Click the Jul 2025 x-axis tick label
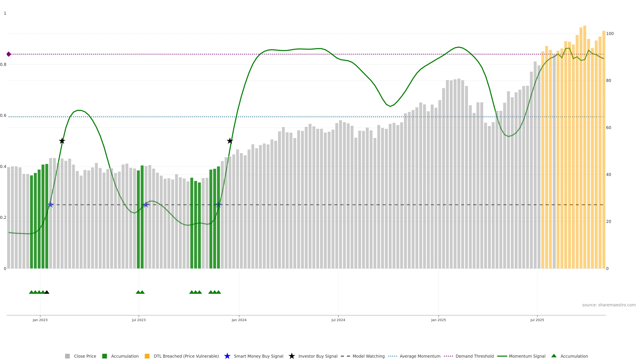Screen dimensions: 644x362 coord(537,320)
